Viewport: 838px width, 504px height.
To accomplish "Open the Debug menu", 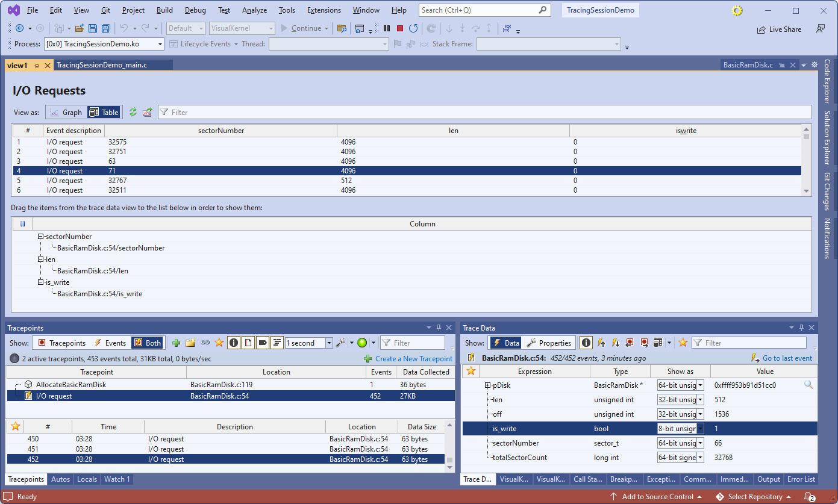I will [195, 10].
